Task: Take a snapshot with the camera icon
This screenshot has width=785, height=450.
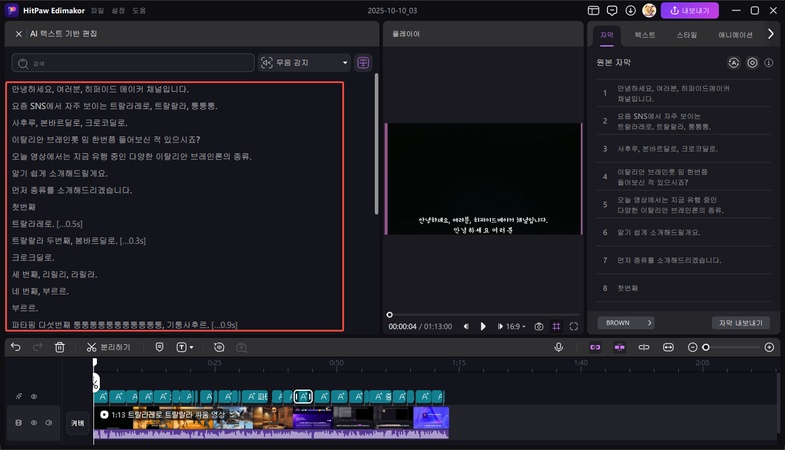Action: point(539,326)
